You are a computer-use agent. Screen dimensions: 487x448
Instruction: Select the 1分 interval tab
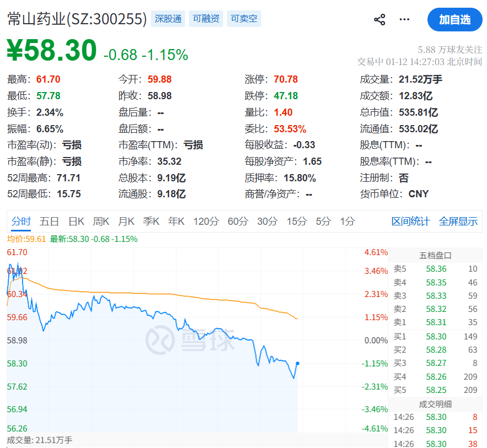347,222
